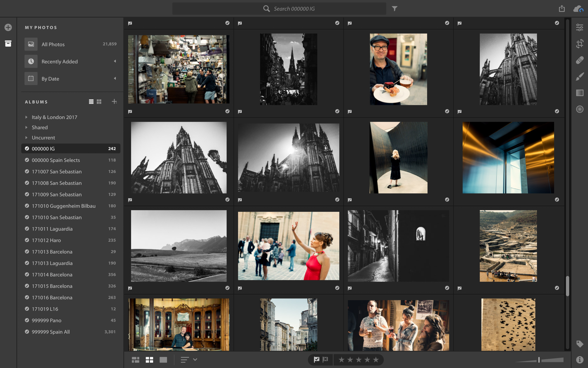Select the 171010 Guggenheim Bilbao album
This screenshot has height=368, width=588.
coord(64,206)
